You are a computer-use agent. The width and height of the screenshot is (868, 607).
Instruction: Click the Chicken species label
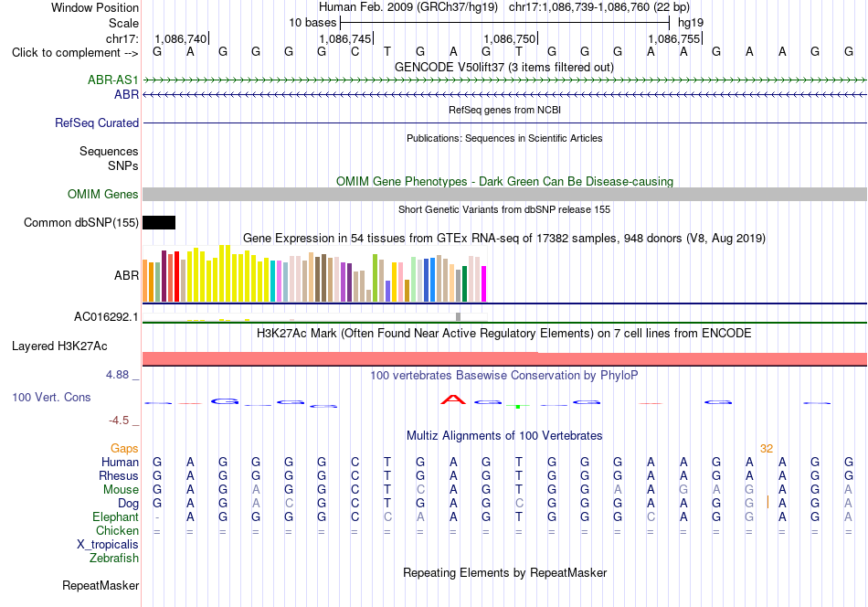pos(117,530)
